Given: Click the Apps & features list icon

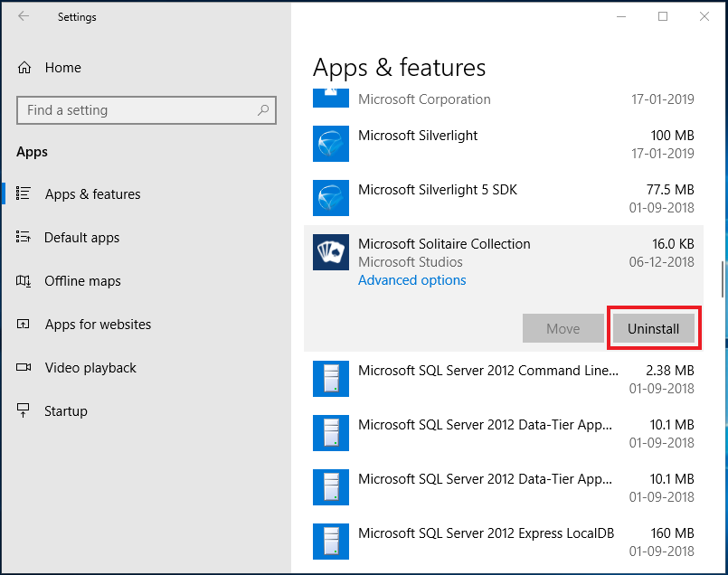Looking at the screenshot, I should (x=24, y=193).
